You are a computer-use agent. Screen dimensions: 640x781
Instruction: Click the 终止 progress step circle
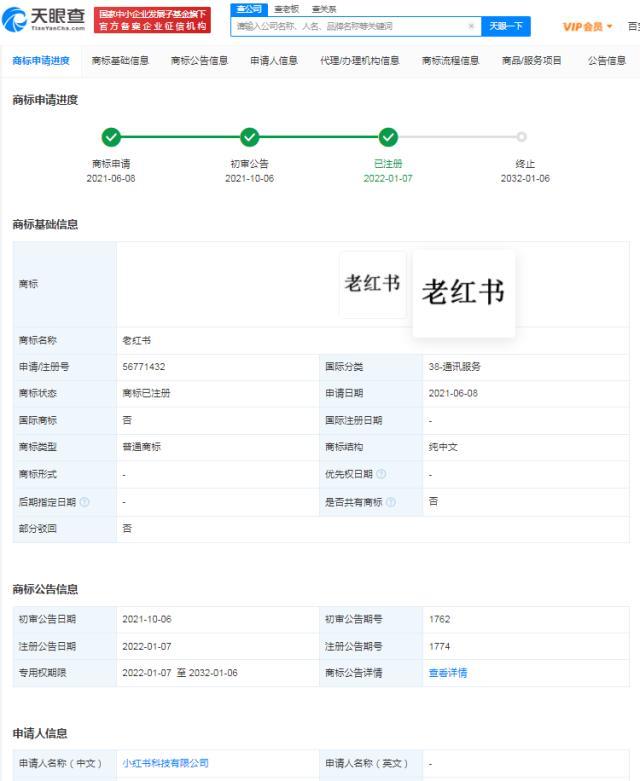(521, 138)
